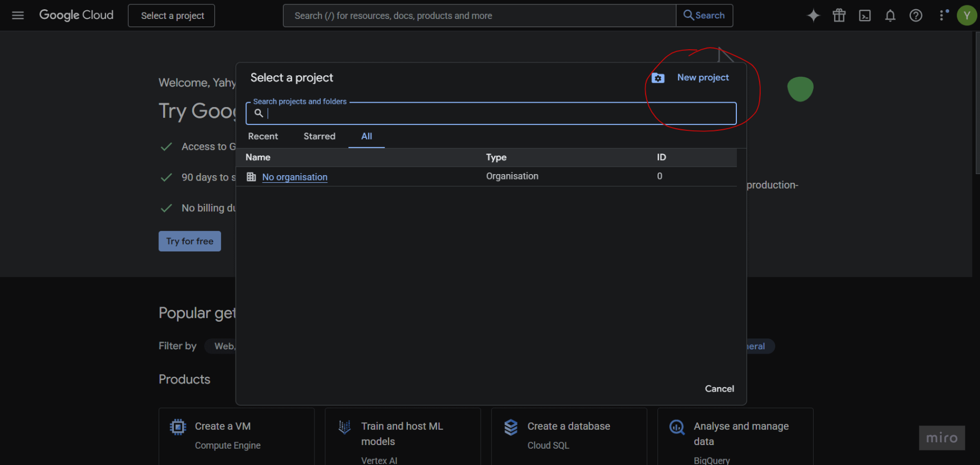The image size is (980, 465).
Task: Focus the resources, docs, products search box
Action: coord(480,16)
